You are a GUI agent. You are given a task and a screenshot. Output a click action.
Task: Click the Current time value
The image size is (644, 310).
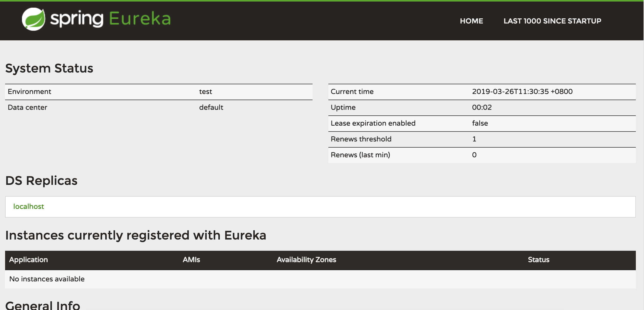click(x=522, y=91)
